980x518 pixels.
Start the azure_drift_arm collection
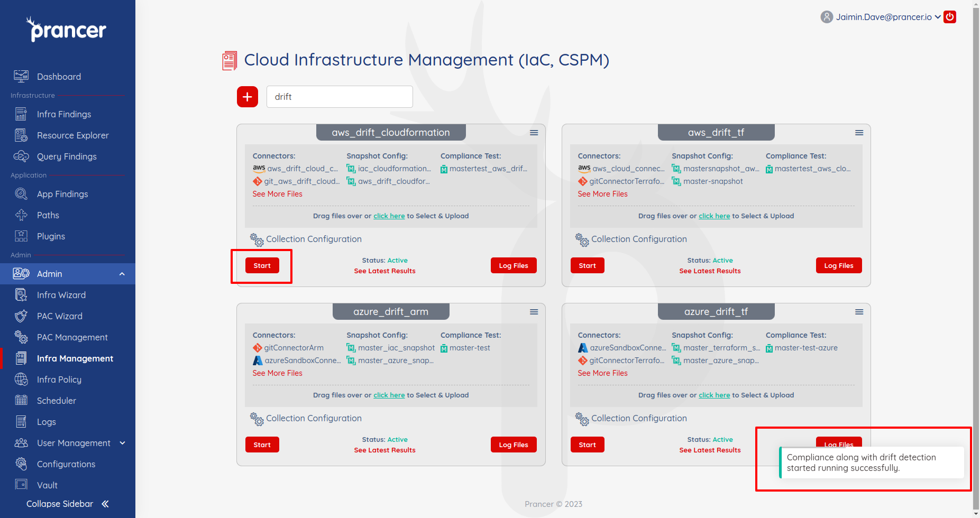262,445
